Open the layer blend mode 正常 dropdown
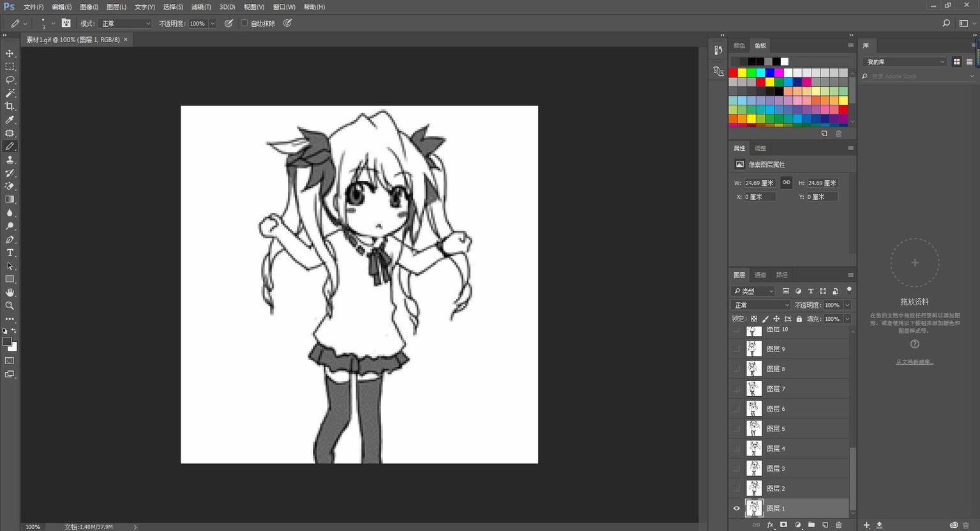The width and height of the screenshot is (980, 531). tap(760, 305)
